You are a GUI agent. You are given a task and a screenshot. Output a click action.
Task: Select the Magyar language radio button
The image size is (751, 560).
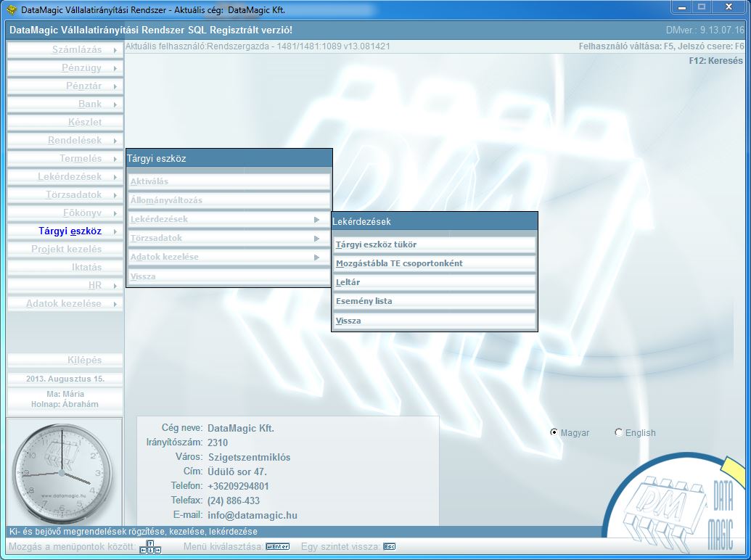point(554,432)
